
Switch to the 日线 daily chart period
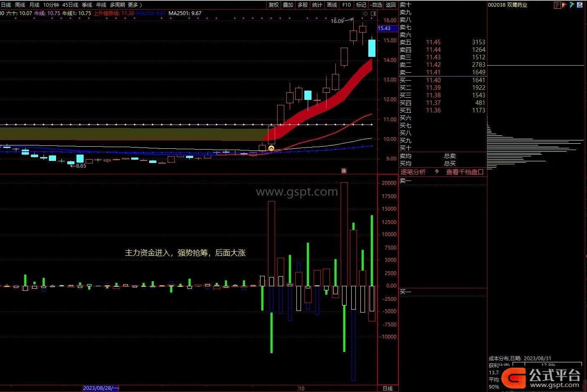[6, 5]
